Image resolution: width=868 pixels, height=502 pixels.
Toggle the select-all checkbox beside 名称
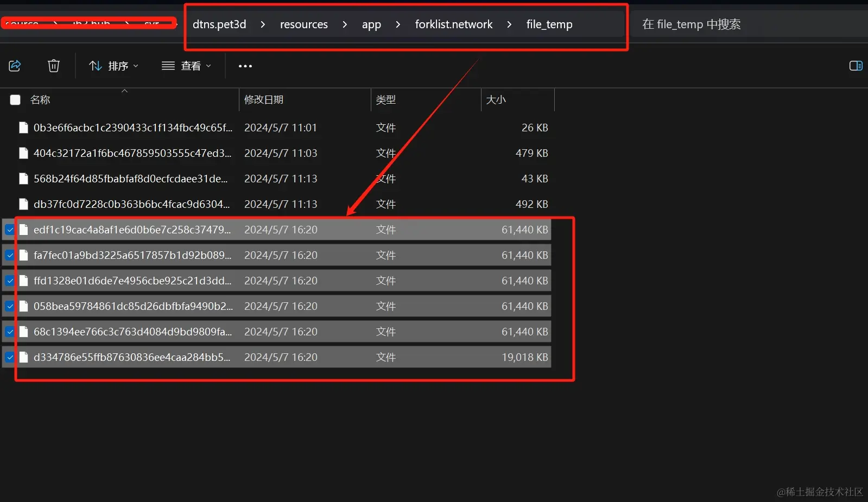pyautogui.click(x=15, y=100)
